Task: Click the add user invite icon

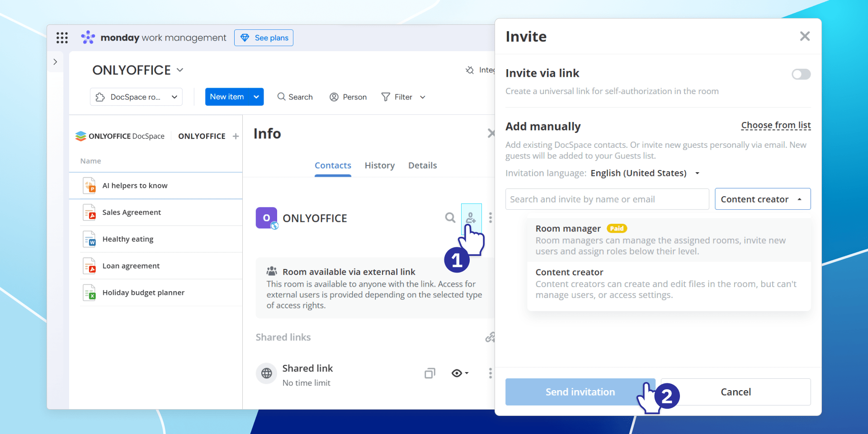Action: click(471, 218)
